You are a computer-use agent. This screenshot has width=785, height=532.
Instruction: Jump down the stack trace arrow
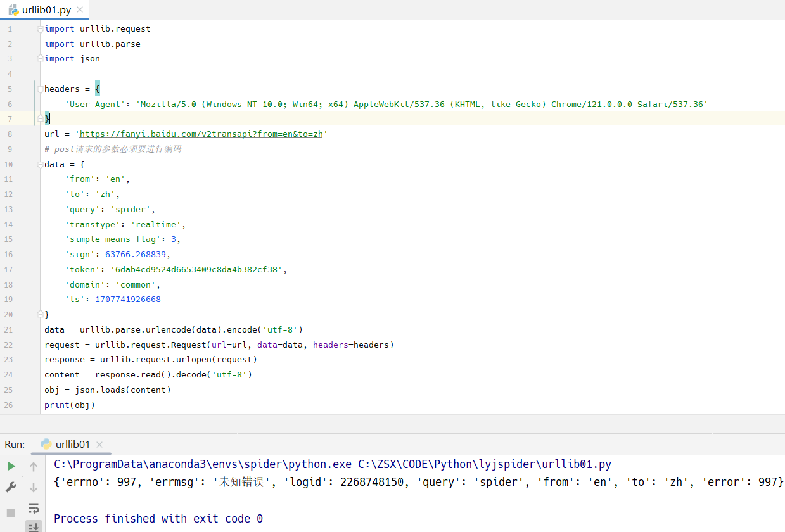(x=34, y=487)
